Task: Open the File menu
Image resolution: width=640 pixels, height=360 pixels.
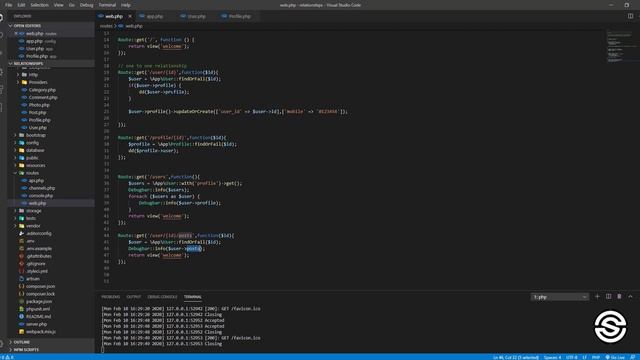Action: [8, 5]
